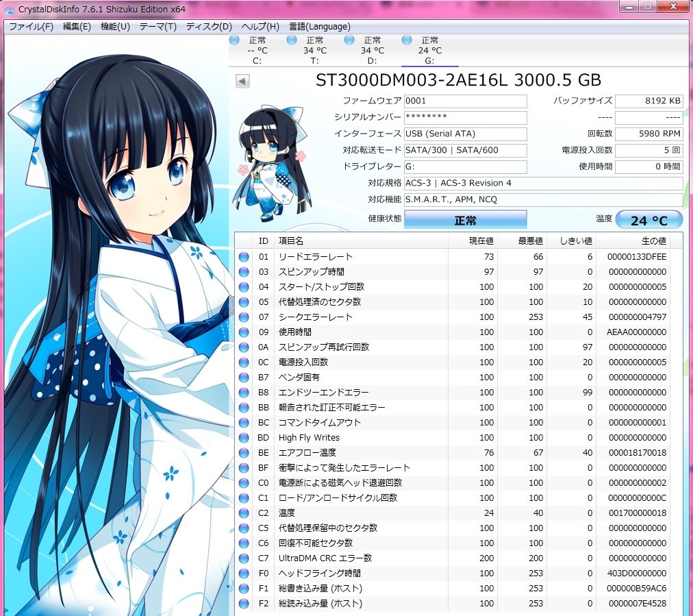Click status orb for C5 row
The width and height of the screenshot is (693, 616).
[244, 528]
